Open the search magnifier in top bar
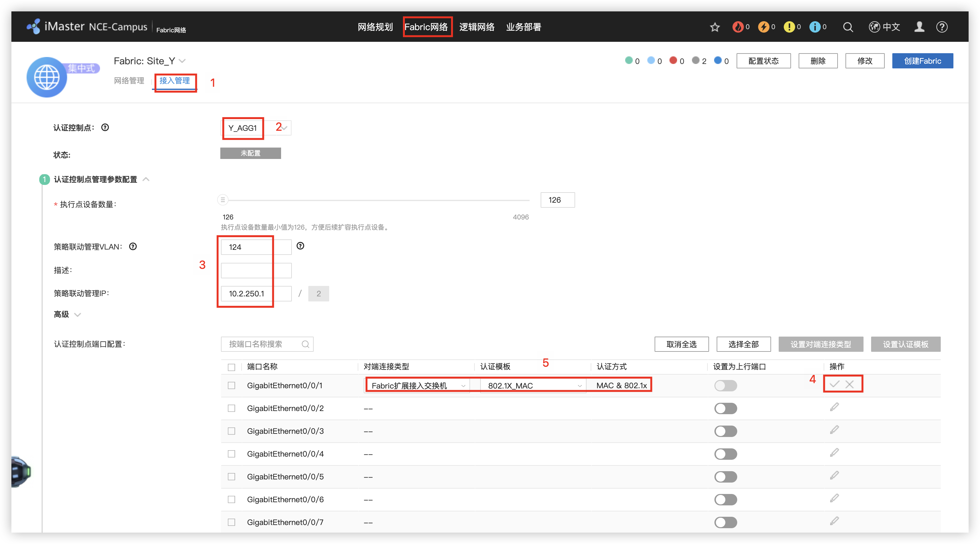The height and width of the screenshot is (544, 980). (848, 27)
